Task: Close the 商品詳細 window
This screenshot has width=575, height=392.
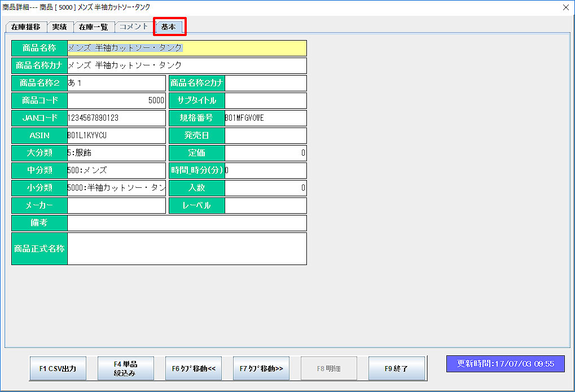Action: (566, 7)
